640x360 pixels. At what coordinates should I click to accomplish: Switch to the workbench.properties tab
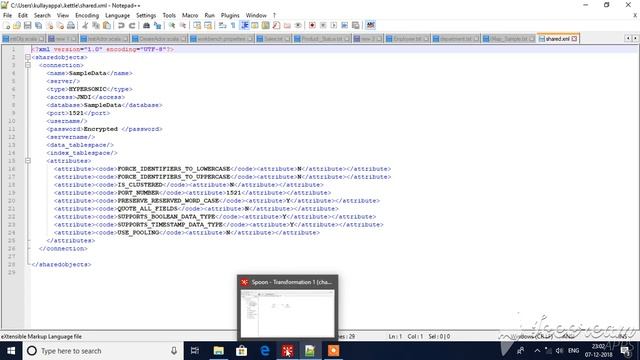221,39
